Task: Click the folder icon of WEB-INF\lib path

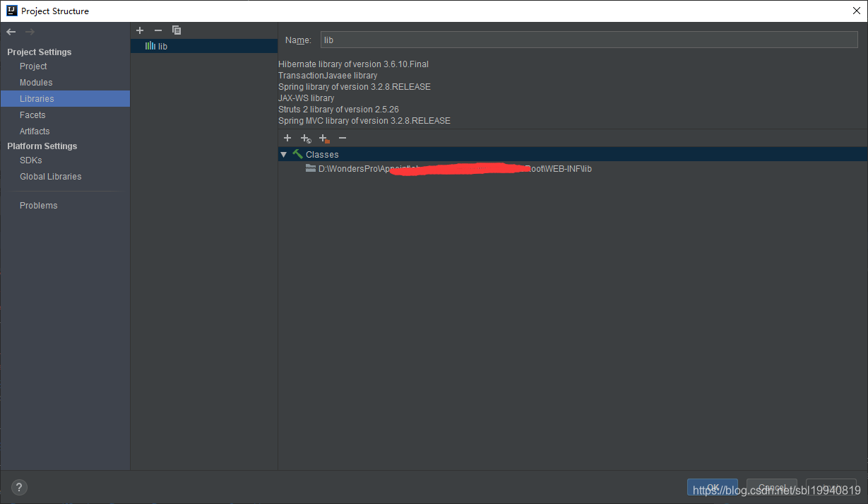Action: [311, 168]
